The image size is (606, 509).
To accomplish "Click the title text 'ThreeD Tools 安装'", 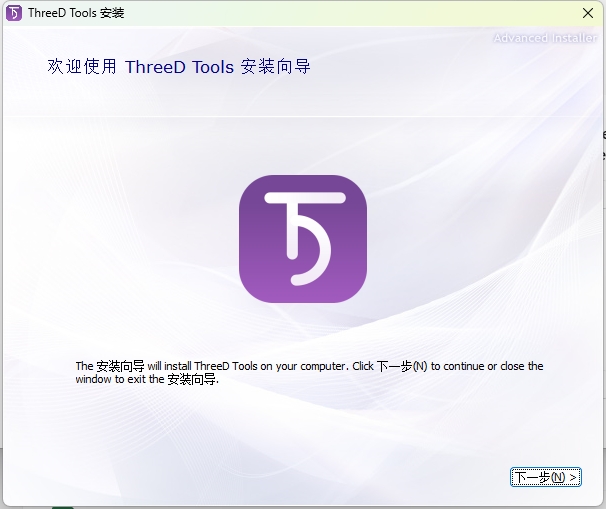I will pos(76,13).
